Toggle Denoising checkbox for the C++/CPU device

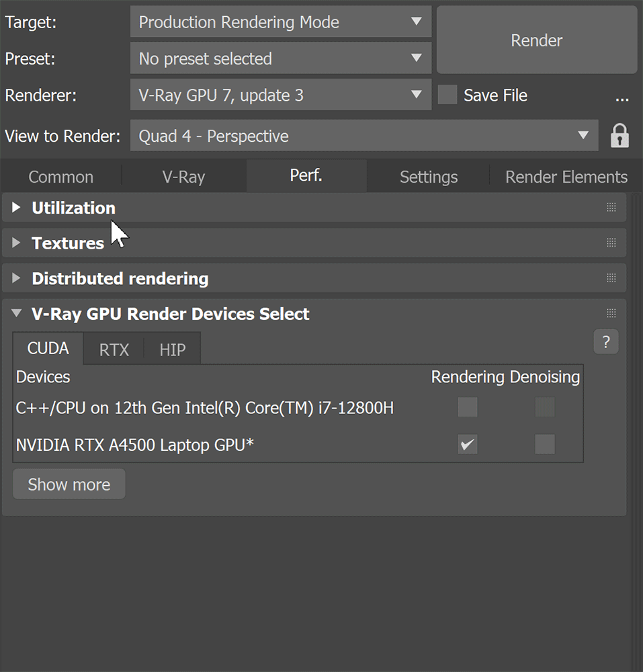[545, 407]
